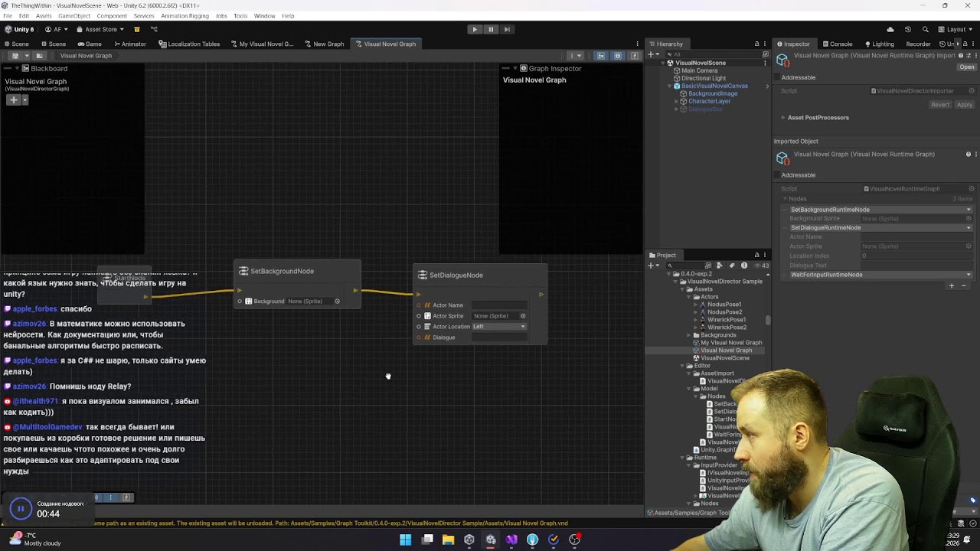Viewport: 980px width, 551px height.
Task: Expand the Backgrounds folder in Project
Action: pyautogui.click(x=688, y=335)
